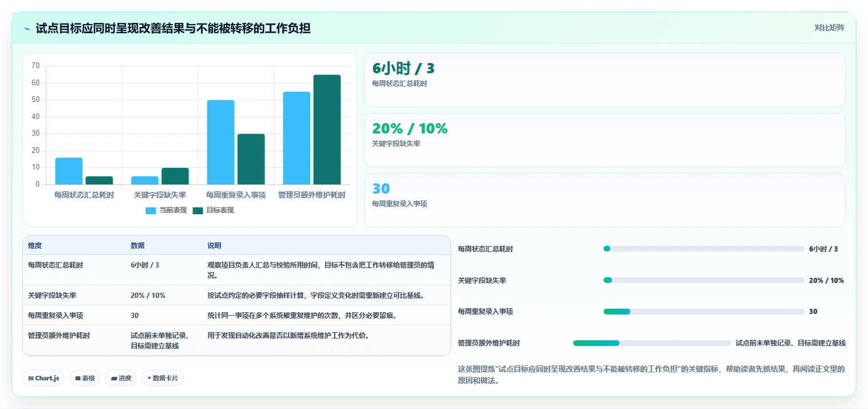The image size is (868, 409).
Task: Open the 6小时 / 3 data card
Action: [605, 80]
